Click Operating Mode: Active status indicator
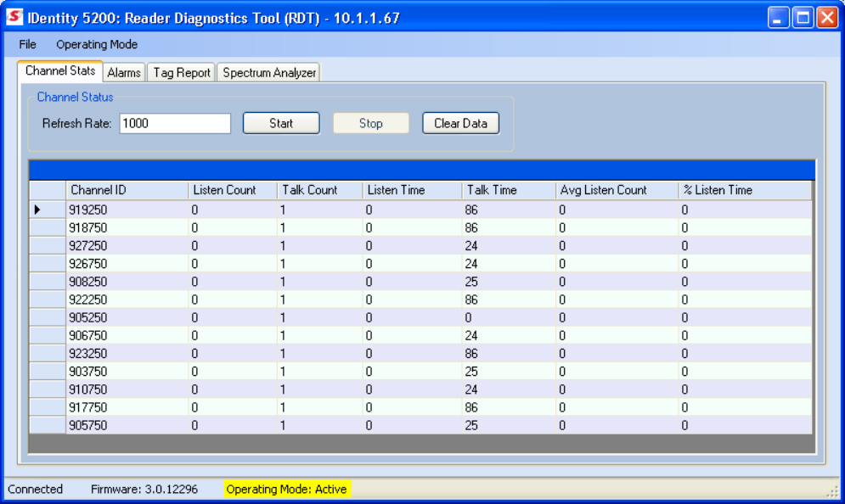Viewport: 845px width, 504px height. (x=287, y=489)
